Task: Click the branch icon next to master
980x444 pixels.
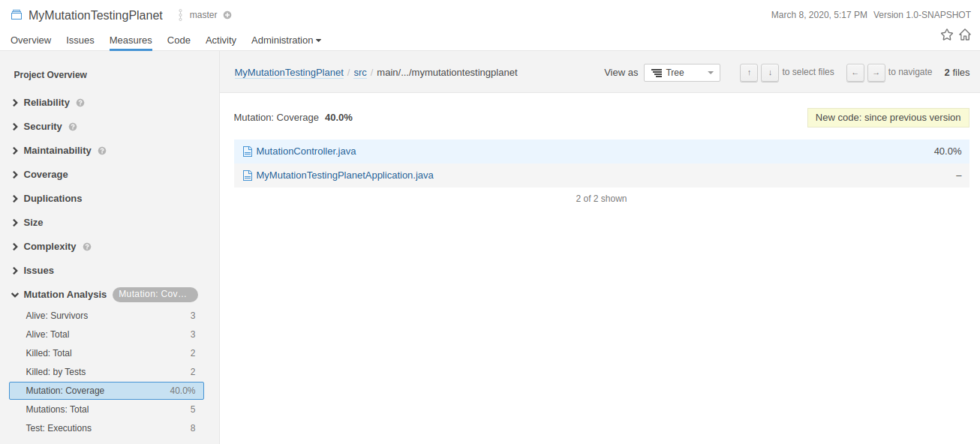Action: (x=181, y=15)
